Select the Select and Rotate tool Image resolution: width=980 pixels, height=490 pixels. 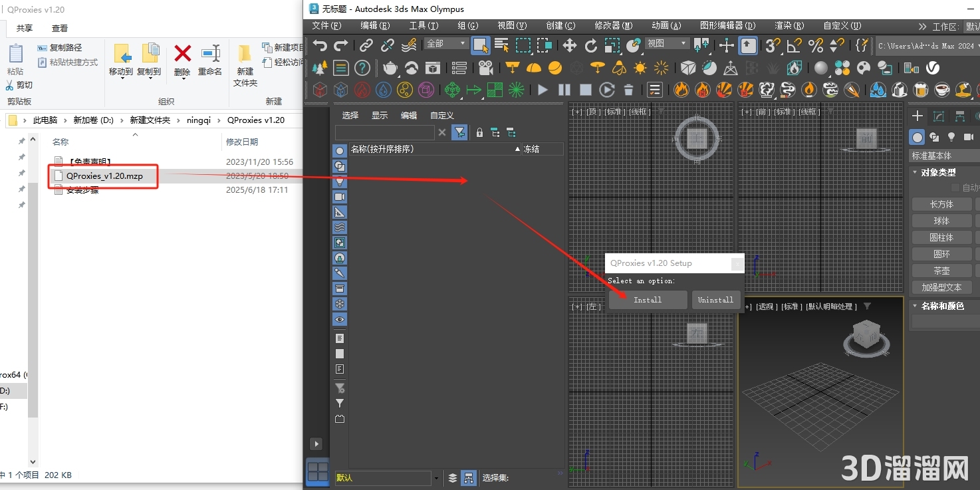point(591,45)
